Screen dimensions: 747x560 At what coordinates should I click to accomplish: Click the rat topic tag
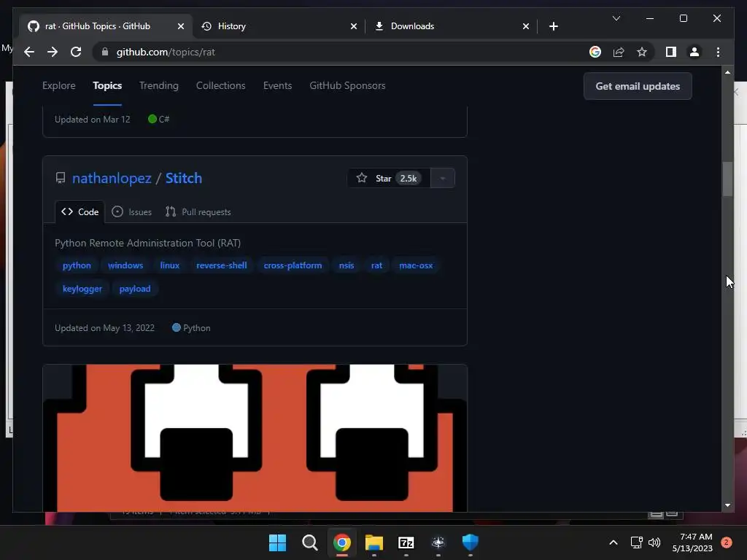pos(376,265)
